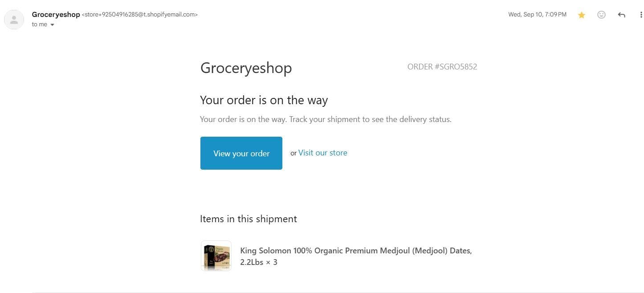Click the ORDER #SGRO5852 number
644x293 pixels.
pyautogui.click(x=442, y=67)
